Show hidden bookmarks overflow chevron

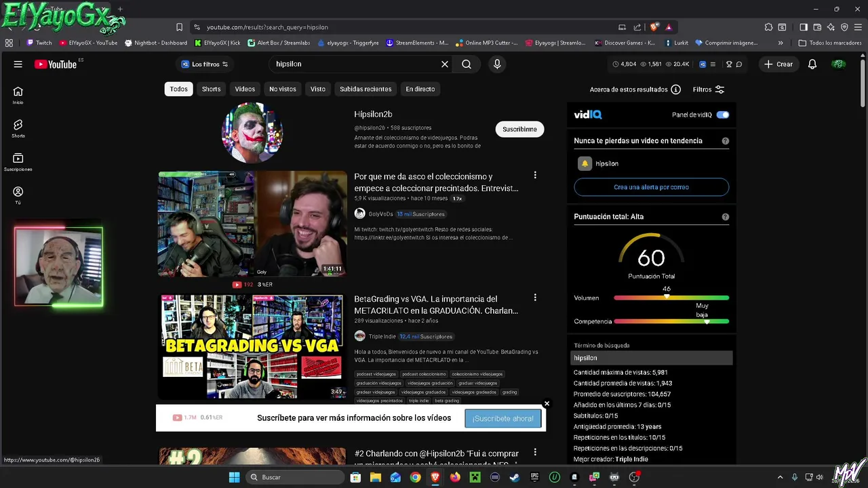pyautogui.click(x=781, y=43)
